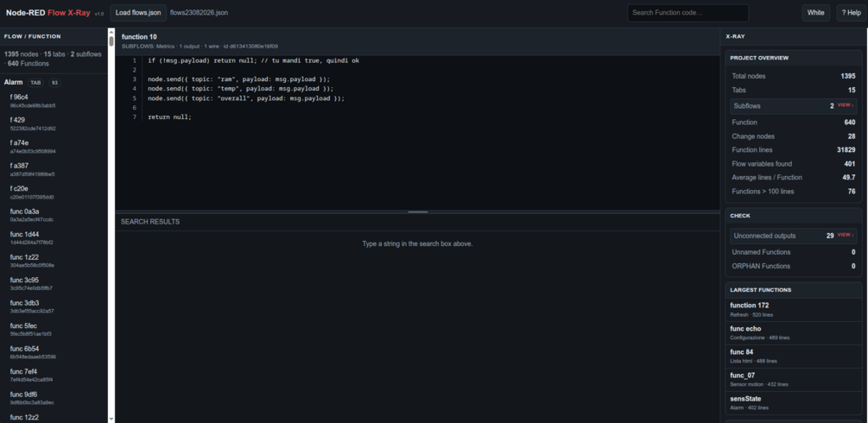
Task: Open largest function 'function 172'
Action: point(793,309)
